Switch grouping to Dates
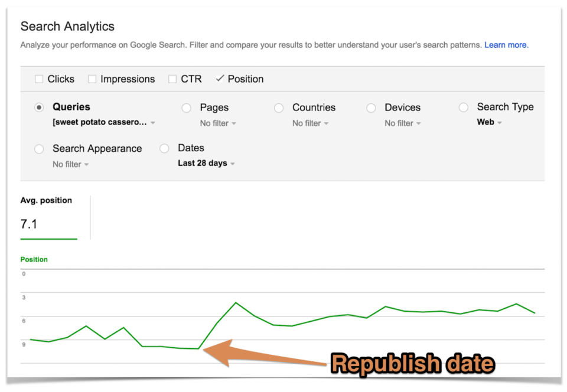This screenshot has width=567, height=392. pos(164,148)
